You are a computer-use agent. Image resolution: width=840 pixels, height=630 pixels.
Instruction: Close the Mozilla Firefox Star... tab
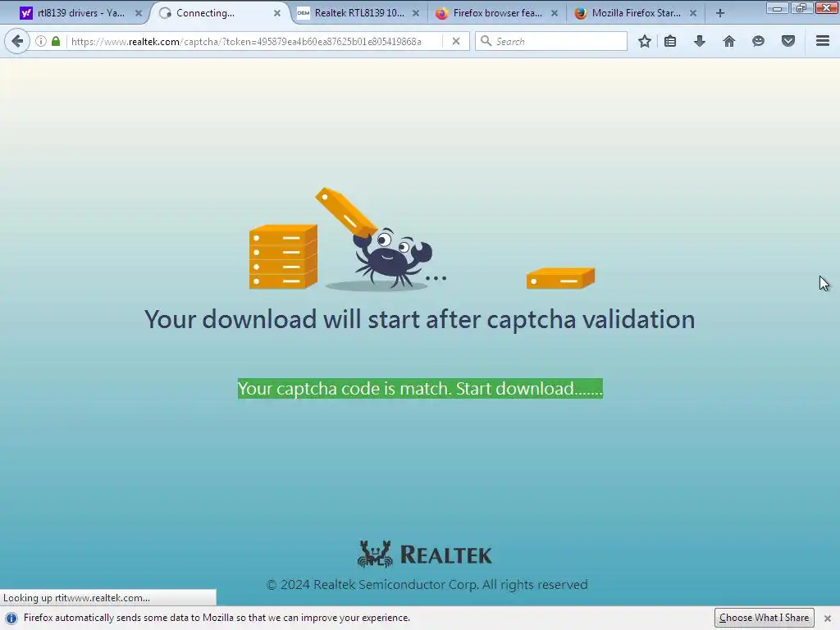693,13
